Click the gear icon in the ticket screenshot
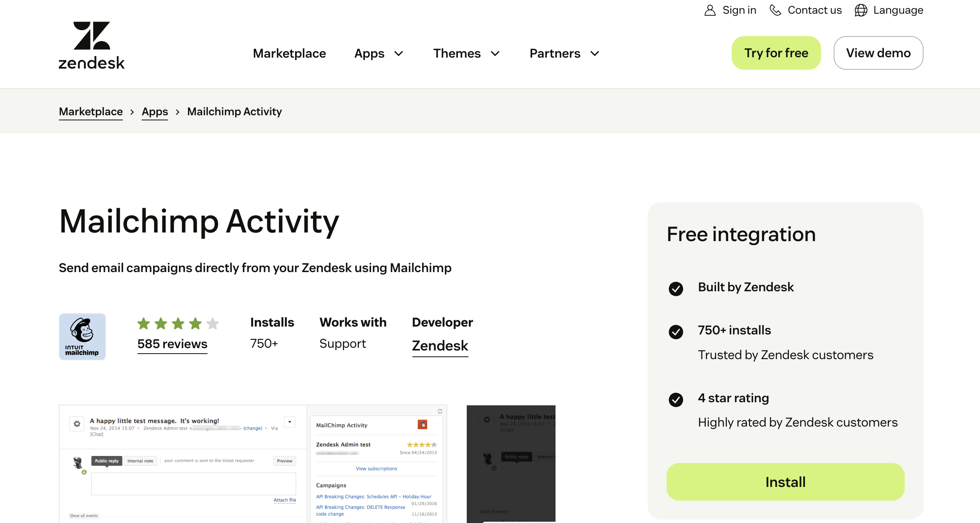The height and width of the screenshot is (523, 980). pos(77,424)
